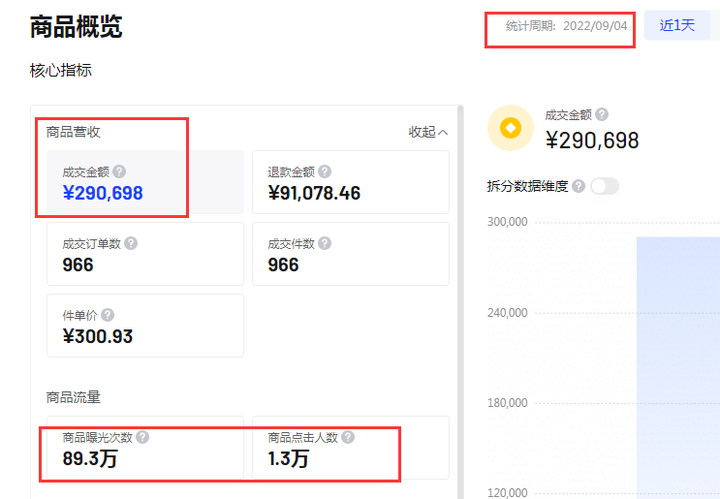
Task: Click help icon beside 件单价
Action: point(107,315)
